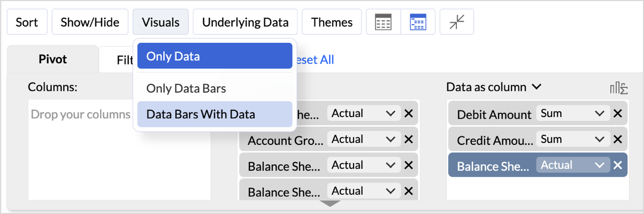
Task: Click the Themes button
Action: (x=332, y=22)
